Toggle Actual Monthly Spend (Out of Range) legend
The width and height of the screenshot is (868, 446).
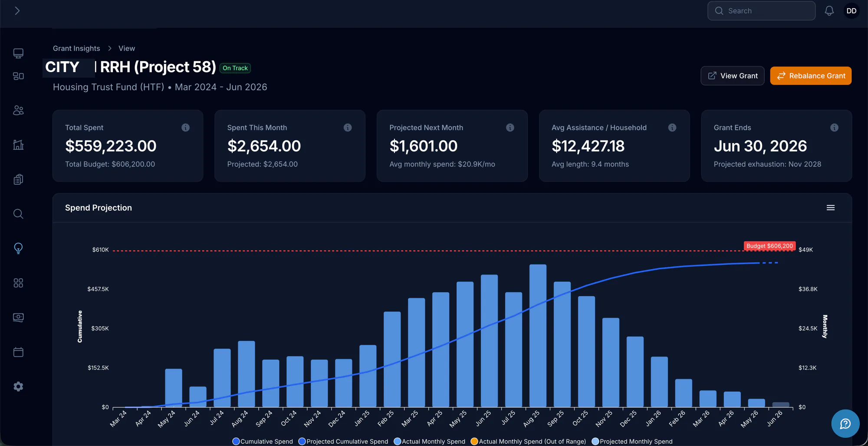pyautogui.click(x=528, y=441)
